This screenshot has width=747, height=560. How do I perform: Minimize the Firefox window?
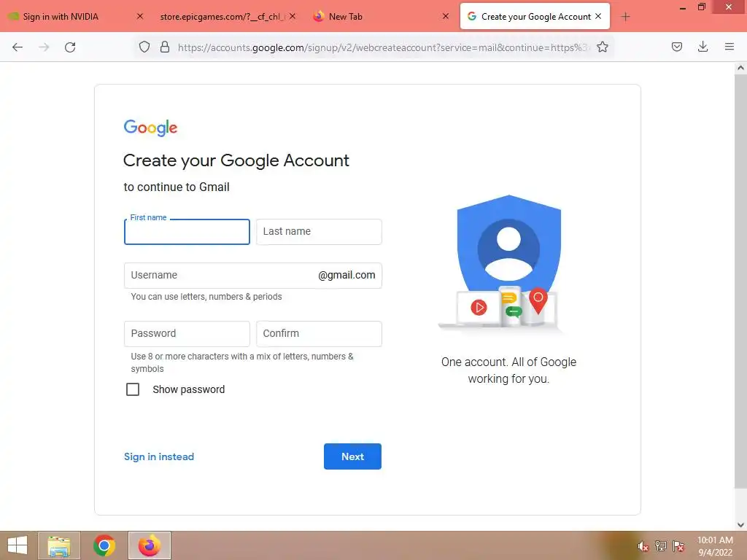682,7
